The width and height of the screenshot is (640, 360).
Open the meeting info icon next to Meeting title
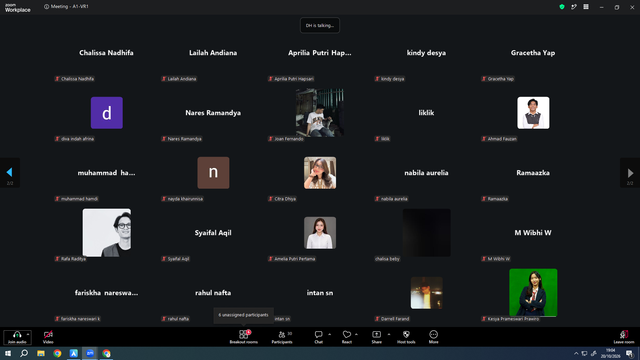(47, 7)
